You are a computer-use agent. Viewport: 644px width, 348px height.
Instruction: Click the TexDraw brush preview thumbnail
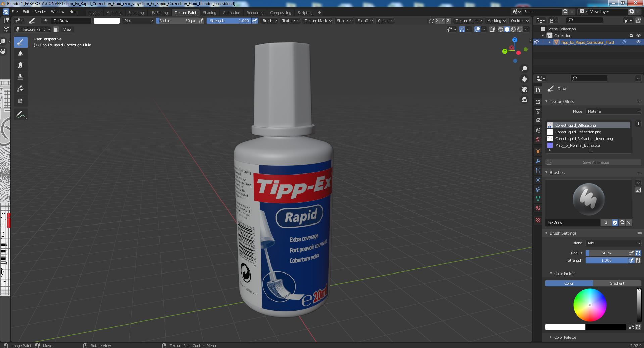(x=588, y=199)
